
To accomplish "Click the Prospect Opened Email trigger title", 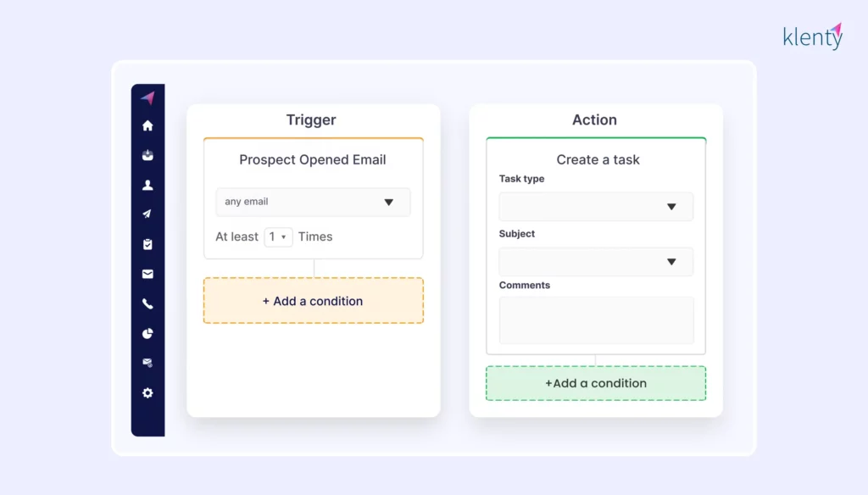I will (x=313, y=159).
